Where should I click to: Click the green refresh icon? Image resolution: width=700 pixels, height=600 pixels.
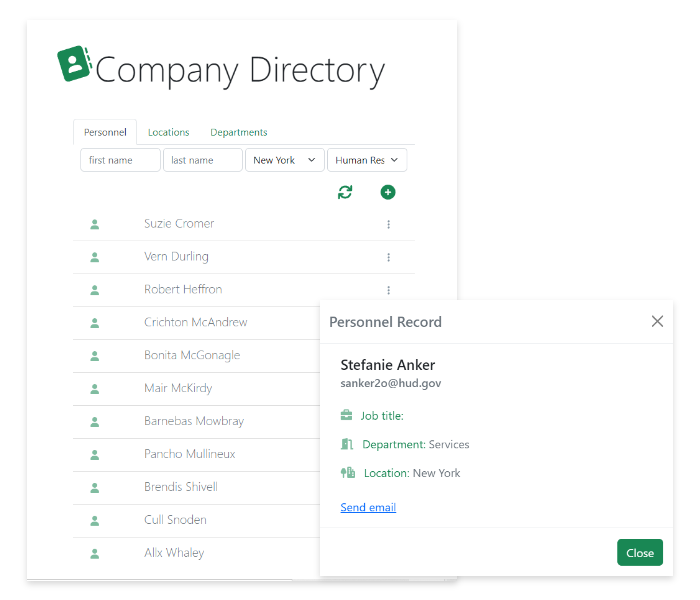pyautogui.click(x=345, y=192)
